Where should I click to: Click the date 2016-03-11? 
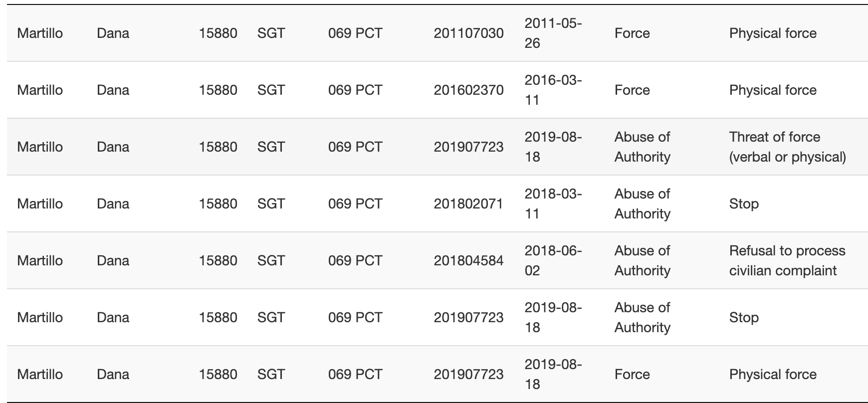(553, 90)
